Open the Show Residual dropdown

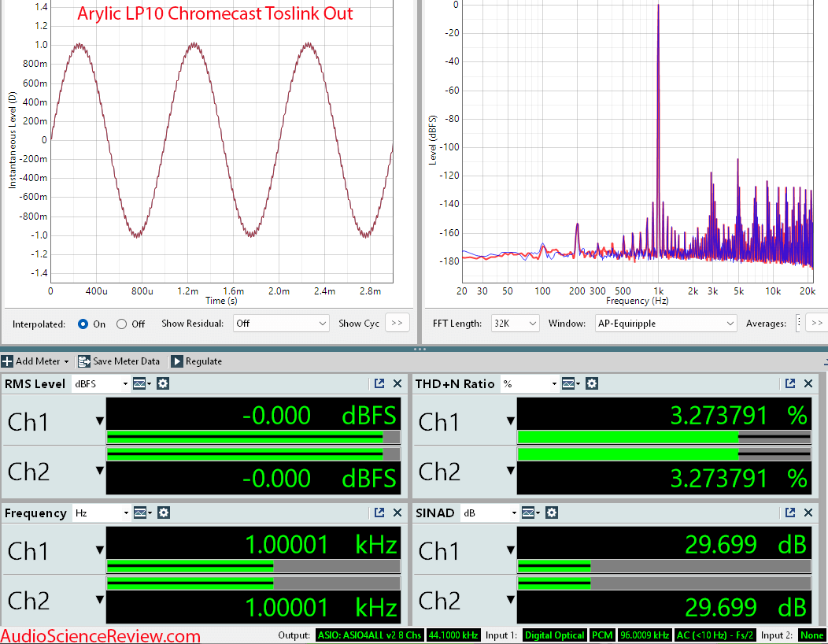(x=282, y=324)
